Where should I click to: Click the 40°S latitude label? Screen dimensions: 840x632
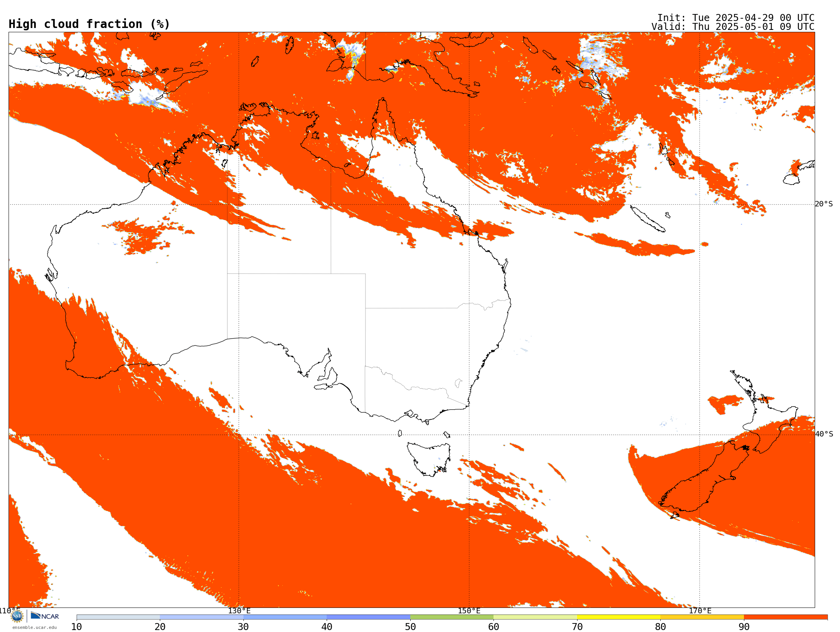824,434
